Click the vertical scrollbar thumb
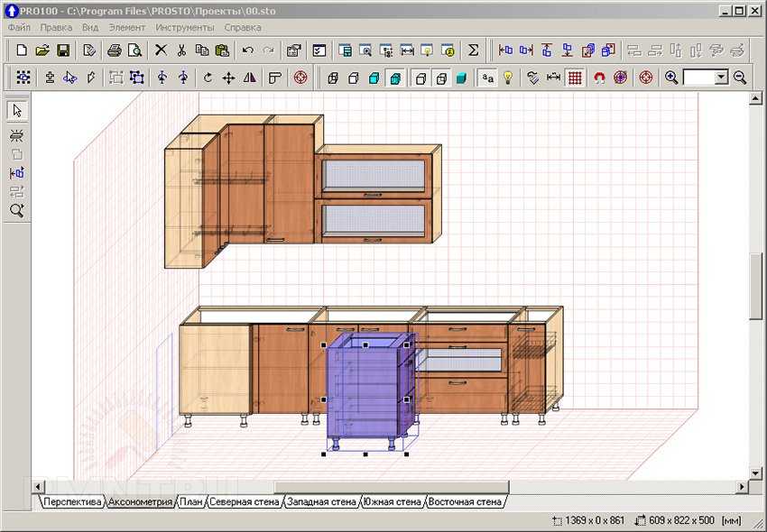 755,286
